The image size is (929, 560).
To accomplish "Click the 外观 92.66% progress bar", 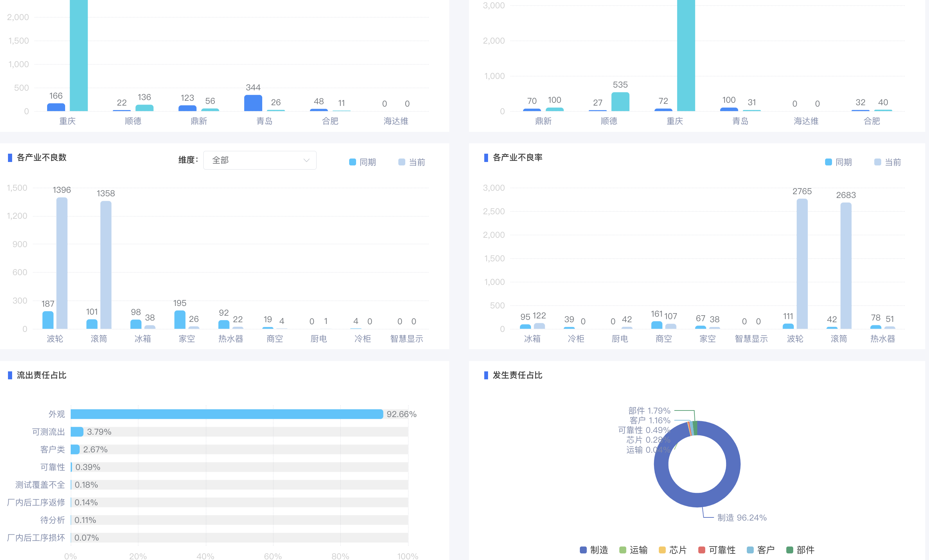I will (227, 414).
